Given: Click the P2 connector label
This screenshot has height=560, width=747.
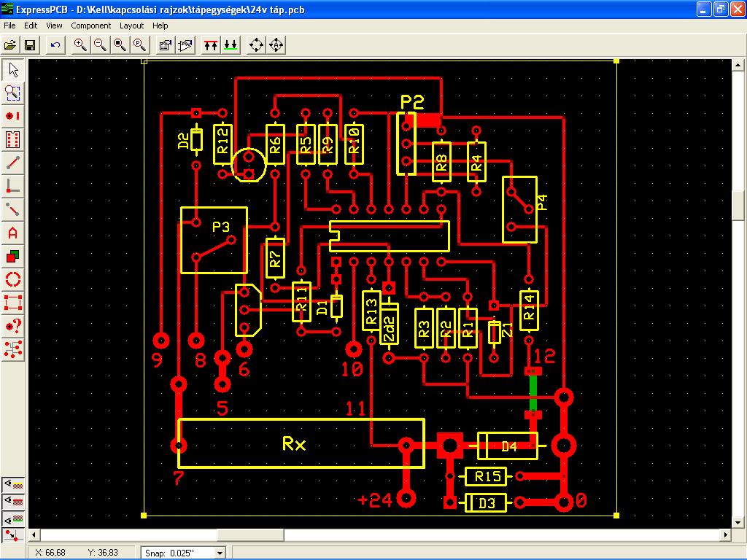Looking at the screenshot, I should point(412,102).
